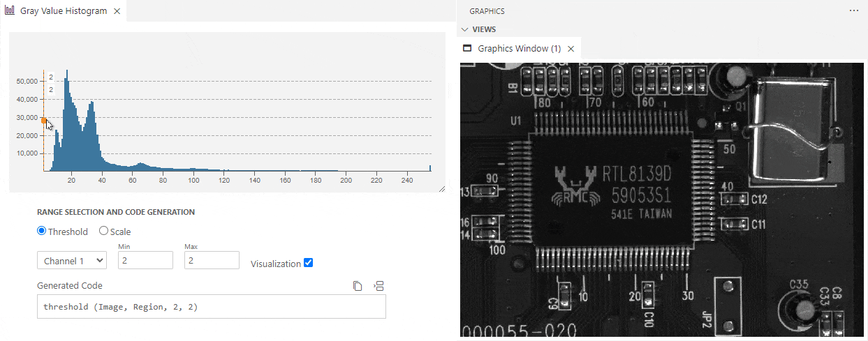Close the Gray Value Histogram tab

117,11
